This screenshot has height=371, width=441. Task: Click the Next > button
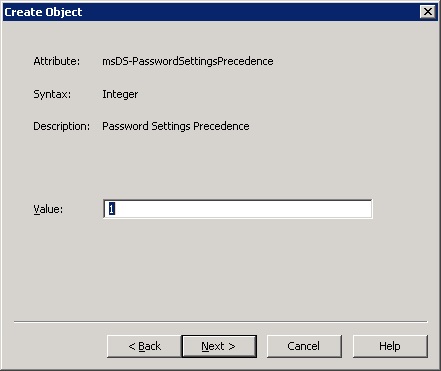[219, 346]
